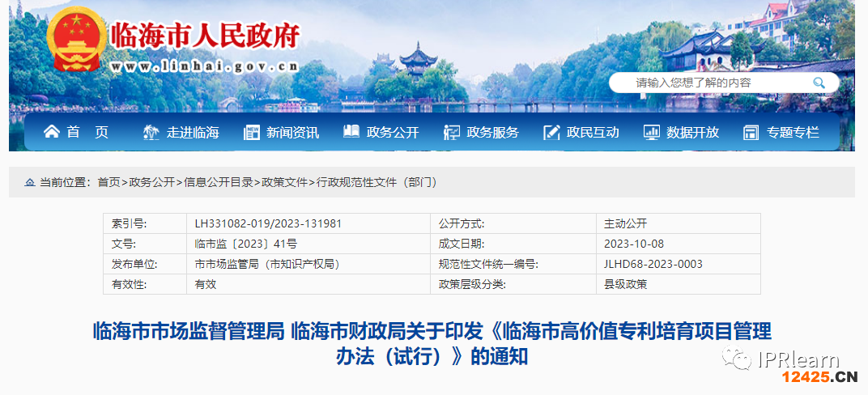Click the search box 请输入您想了解的内容
Screen dimensions: 868x395
click(713, 83)
